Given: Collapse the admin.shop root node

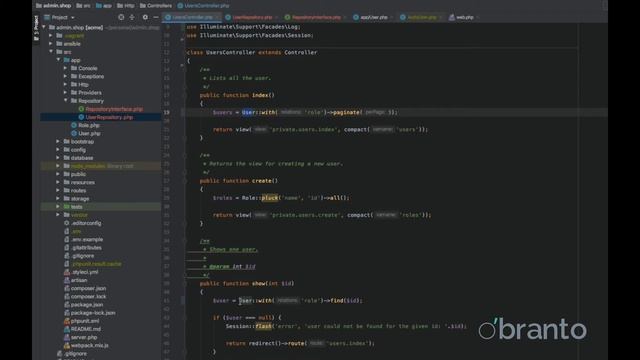Looking at the screenshot, I should click(x=44, y=27).
